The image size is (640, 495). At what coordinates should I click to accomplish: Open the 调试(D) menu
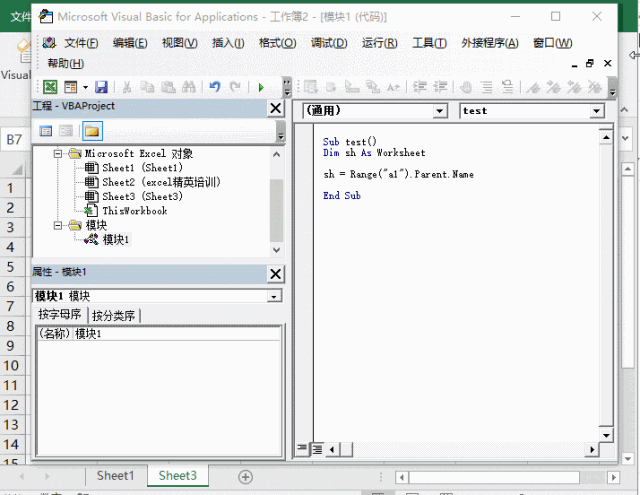329,43
